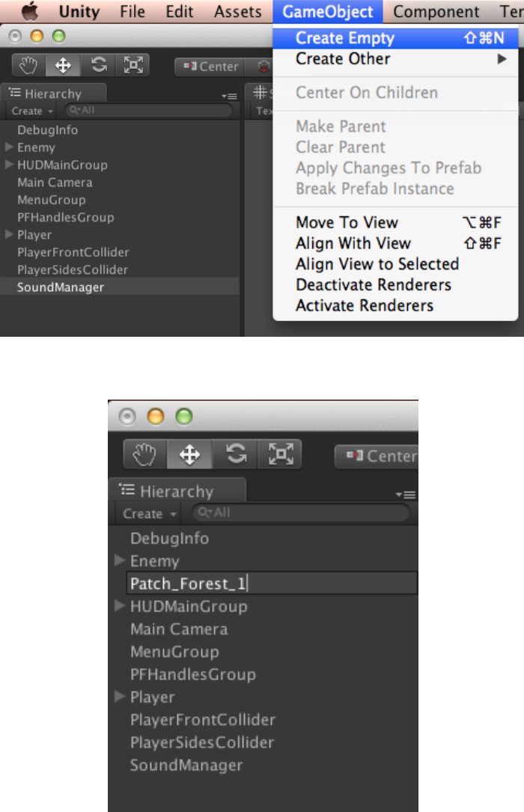
Task: Choose Activate Renderers
Action: pos(395,305)
